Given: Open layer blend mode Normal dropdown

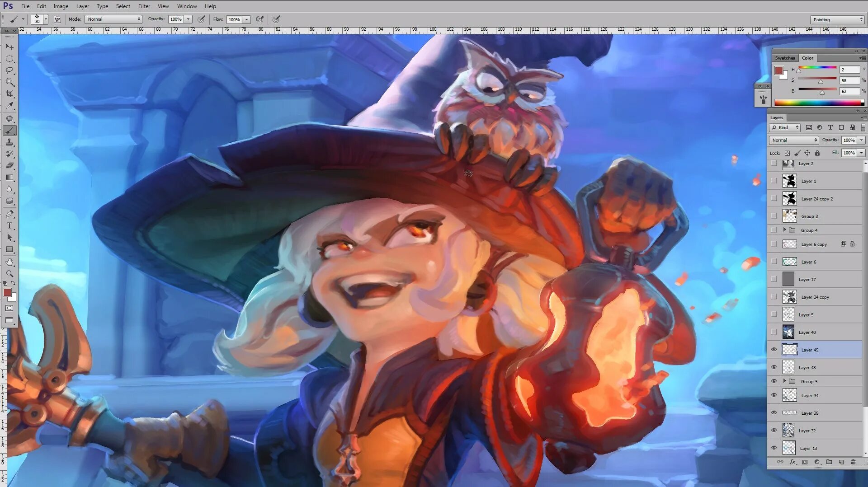Looking at the screenshot, I should [x=794, y=140].
